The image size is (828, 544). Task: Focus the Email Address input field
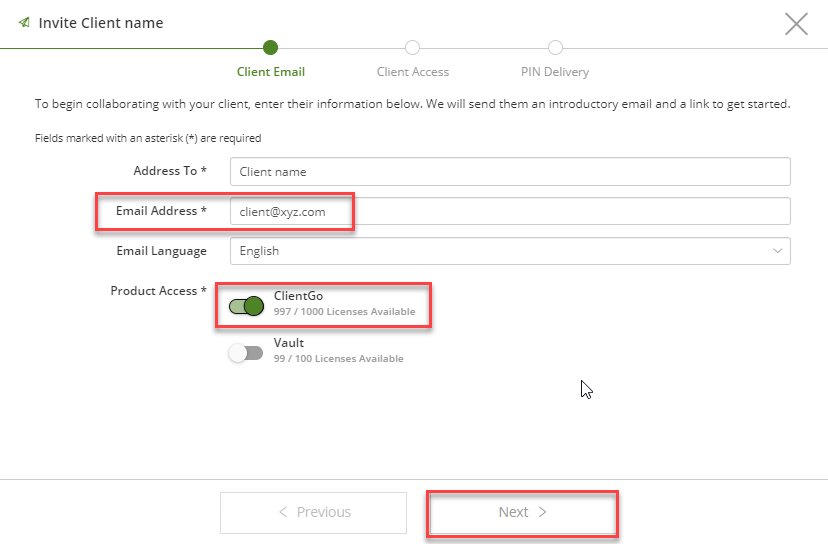510,211
